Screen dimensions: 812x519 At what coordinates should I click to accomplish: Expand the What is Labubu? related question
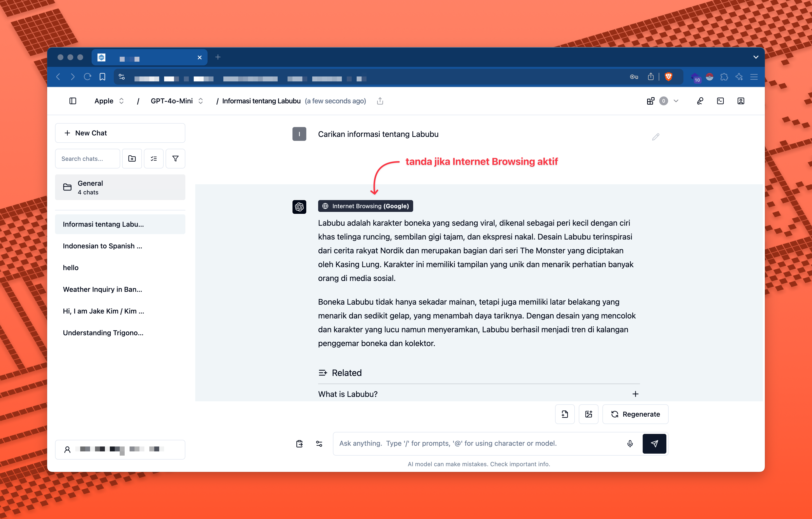479,394
